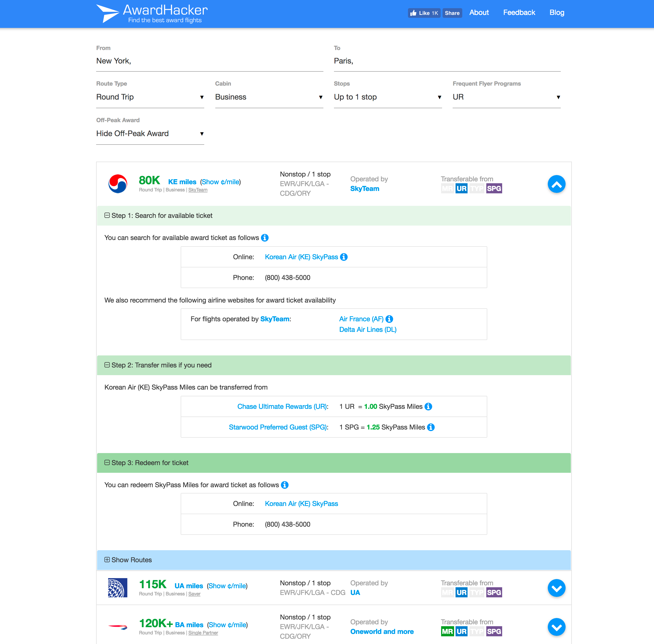
Task: Open the Cabin dropdown set to Business
Action: [x=269, y=97]
